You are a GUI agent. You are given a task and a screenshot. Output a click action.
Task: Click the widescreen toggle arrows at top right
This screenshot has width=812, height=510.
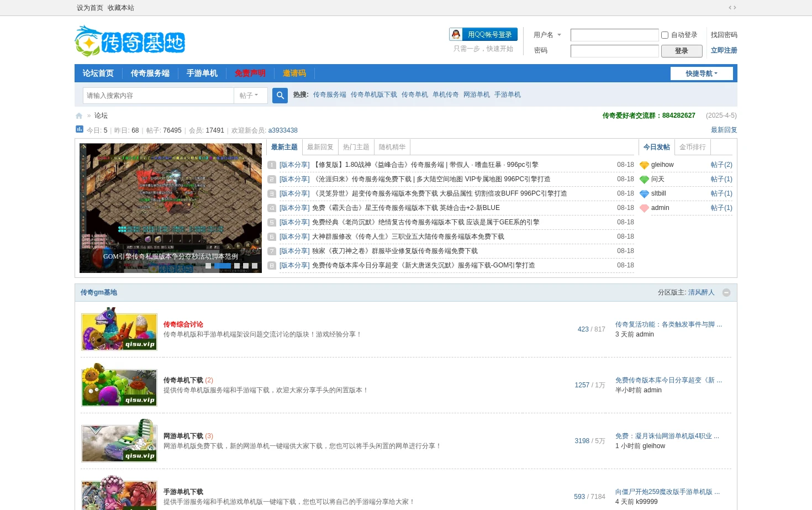tap(732, 8)
